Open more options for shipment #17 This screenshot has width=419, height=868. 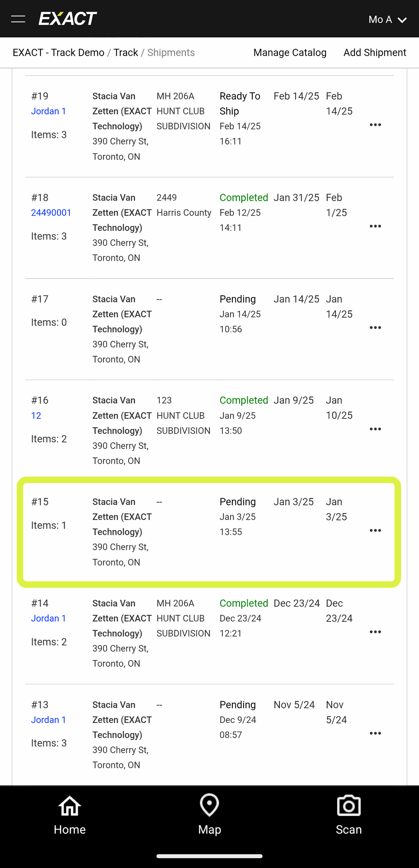375,328
